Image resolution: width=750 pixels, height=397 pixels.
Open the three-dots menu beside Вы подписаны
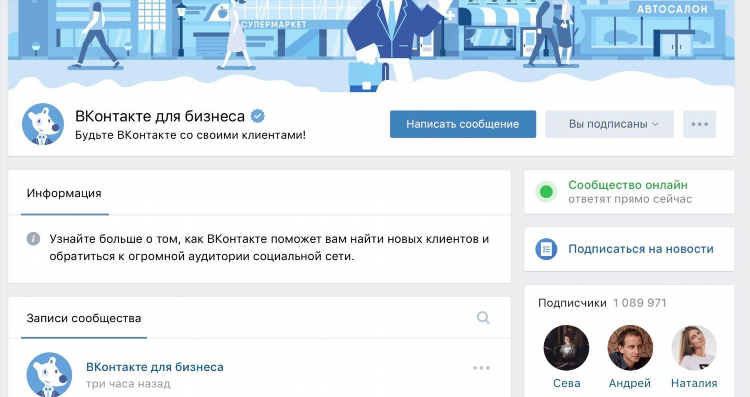tap(699, 124)
